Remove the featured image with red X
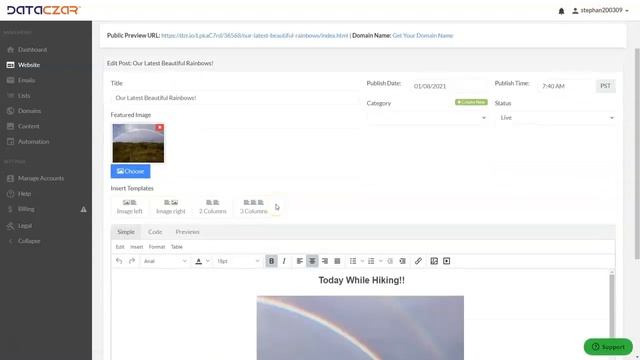Viewport: 640px width, 360px height. pyautogui.click(x=160, y=128)
